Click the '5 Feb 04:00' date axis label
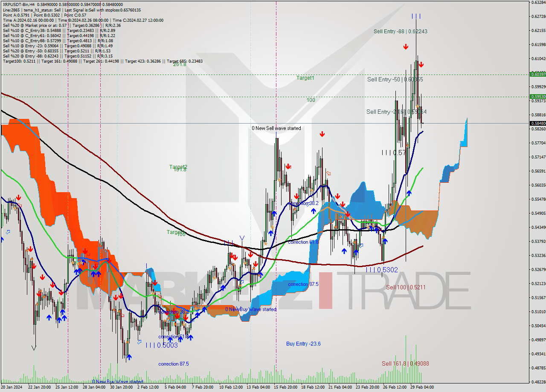 pyautogui.click(x=175, y=387)
